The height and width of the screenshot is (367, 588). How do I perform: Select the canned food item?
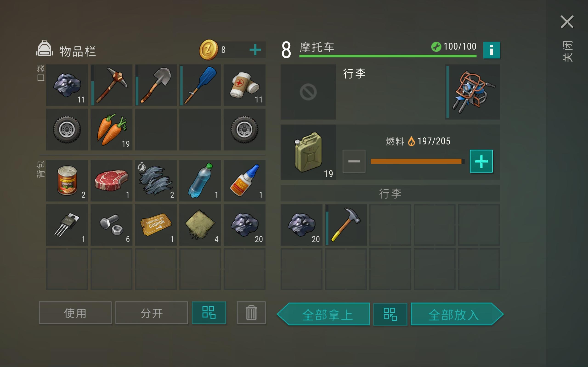coord(67,180)
